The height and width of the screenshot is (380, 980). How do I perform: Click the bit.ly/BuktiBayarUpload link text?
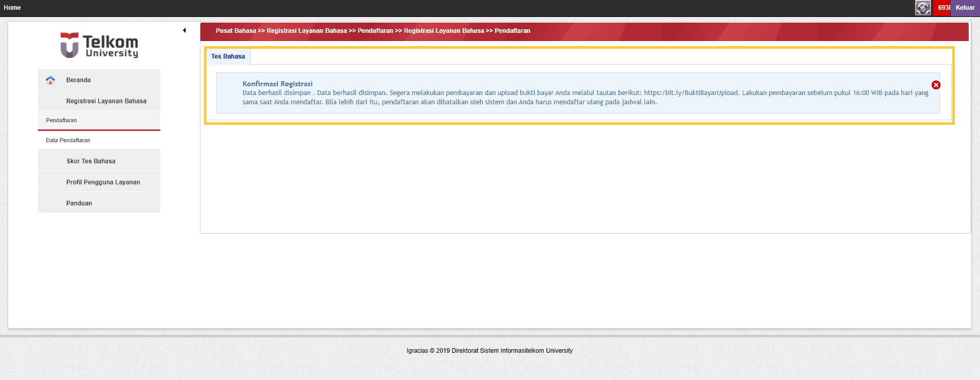coord(691,93)
